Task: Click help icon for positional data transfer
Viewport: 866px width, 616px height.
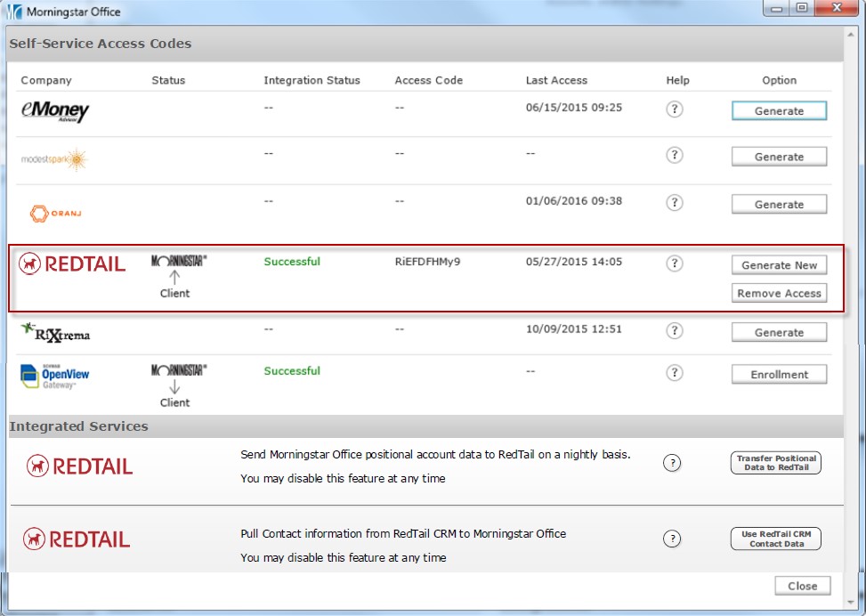Action: point(673,462)
